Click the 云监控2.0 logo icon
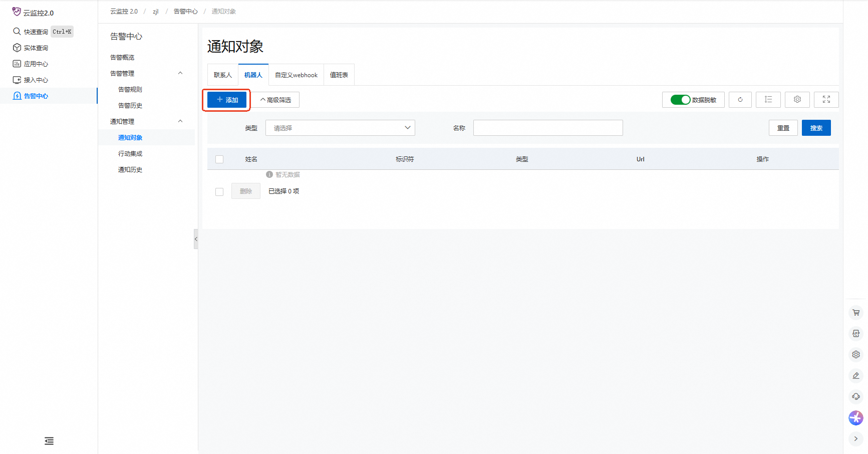Image resolution: width=868 pixels, height=454 pixels. point(17,12)
